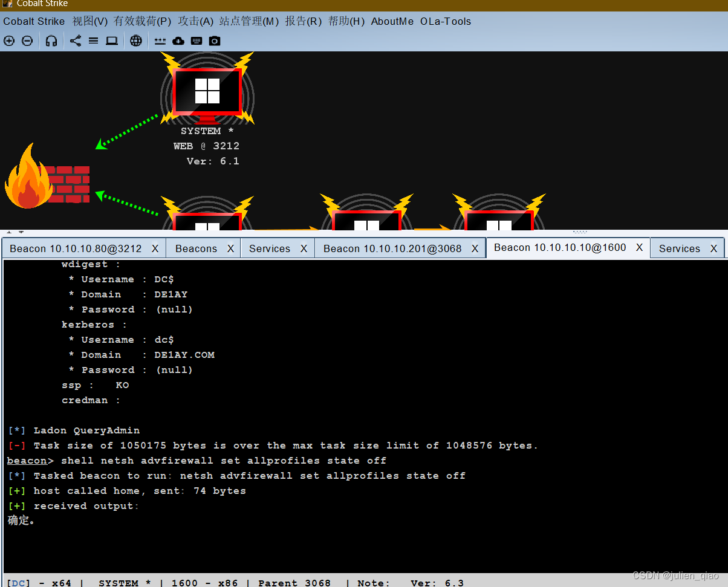Viewport: 728px width, 587px height.
Task: Click the 'DE1AY.COM' domain value
Action: (x=184, y=355)
